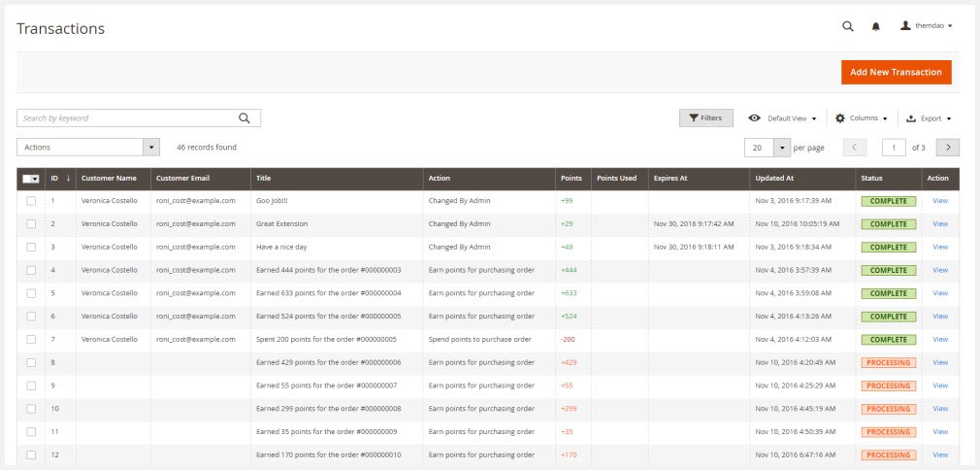
Task: Open the select-all checkbox dropdown arrow
Action: pyautogui.click(x=36, y=179)
